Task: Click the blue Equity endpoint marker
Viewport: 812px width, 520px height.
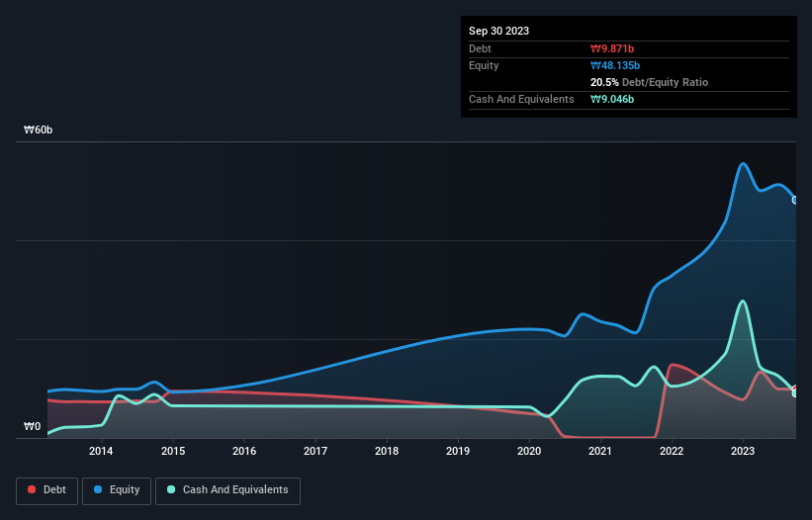Action: 795,200
